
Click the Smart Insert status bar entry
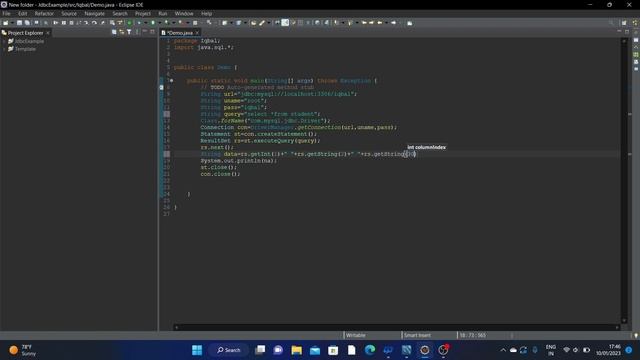click(417, 335)
